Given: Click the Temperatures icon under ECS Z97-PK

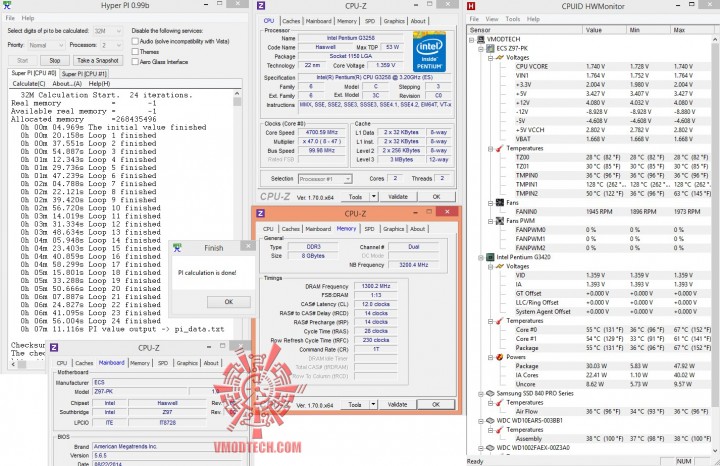Looking at the screenshot, I should coord(500,148).
